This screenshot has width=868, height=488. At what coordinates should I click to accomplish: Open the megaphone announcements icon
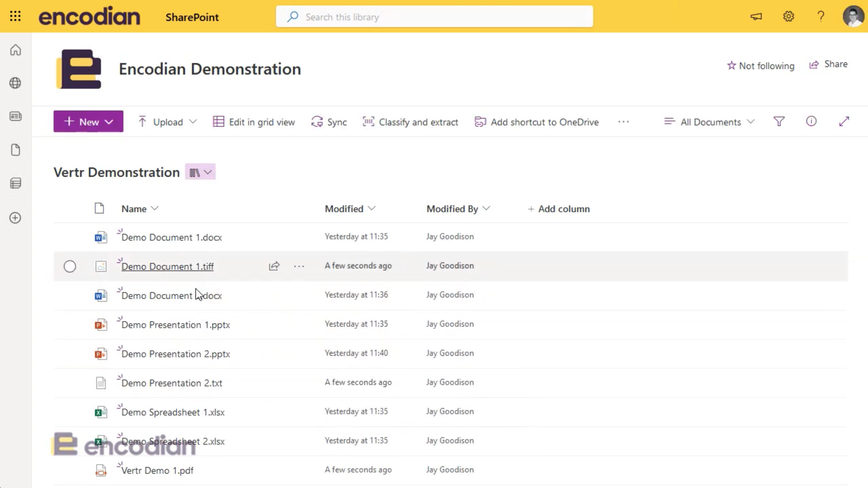[756, 17]
